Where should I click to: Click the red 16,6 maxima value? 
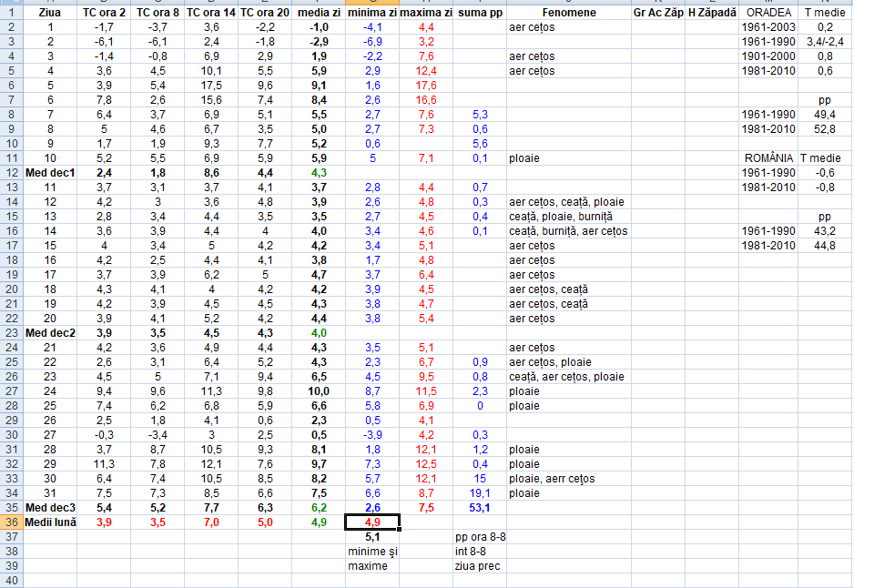pos(426,100)
